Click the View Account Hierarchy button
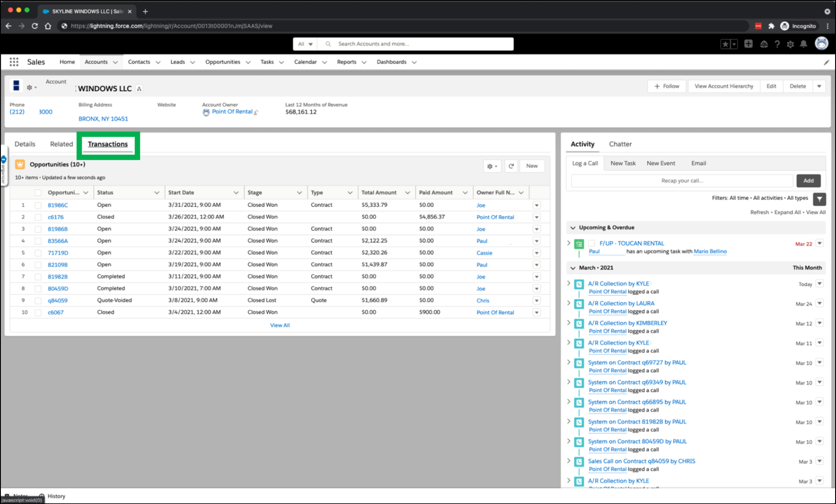Viewport: 836px width, 504px height. click(723, 87)
